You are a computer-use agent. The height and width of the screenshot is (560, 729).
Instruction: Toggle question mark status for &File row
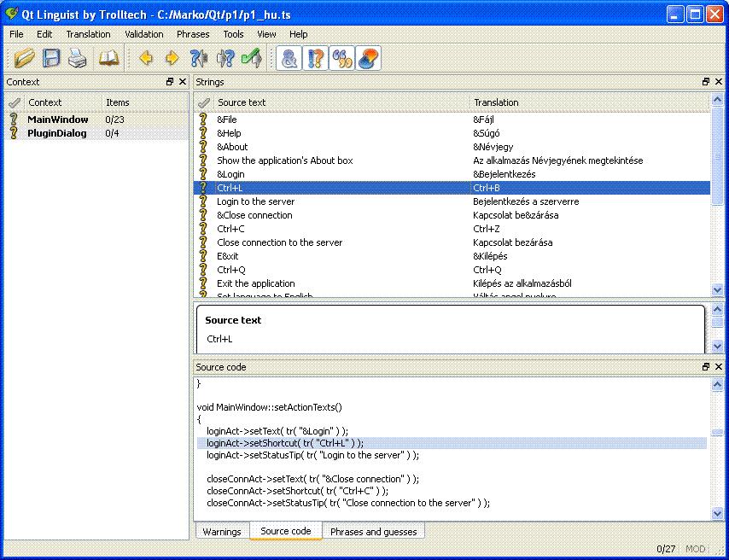[x=203, y=119]
